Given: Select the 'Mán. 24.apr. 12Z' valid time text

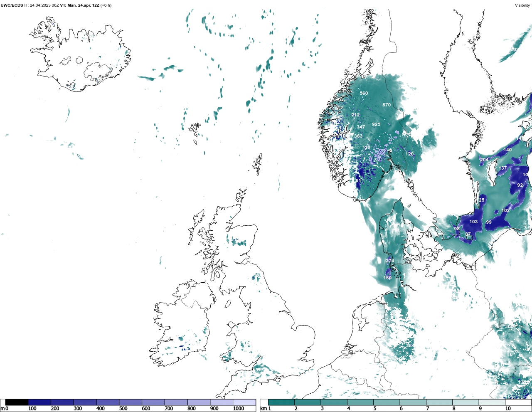Looking at the screenshot, I should [83, 5].
